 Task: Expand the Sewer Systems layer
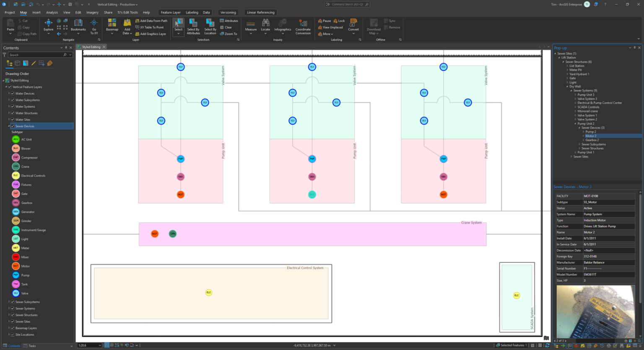click(x=9, y=309)
